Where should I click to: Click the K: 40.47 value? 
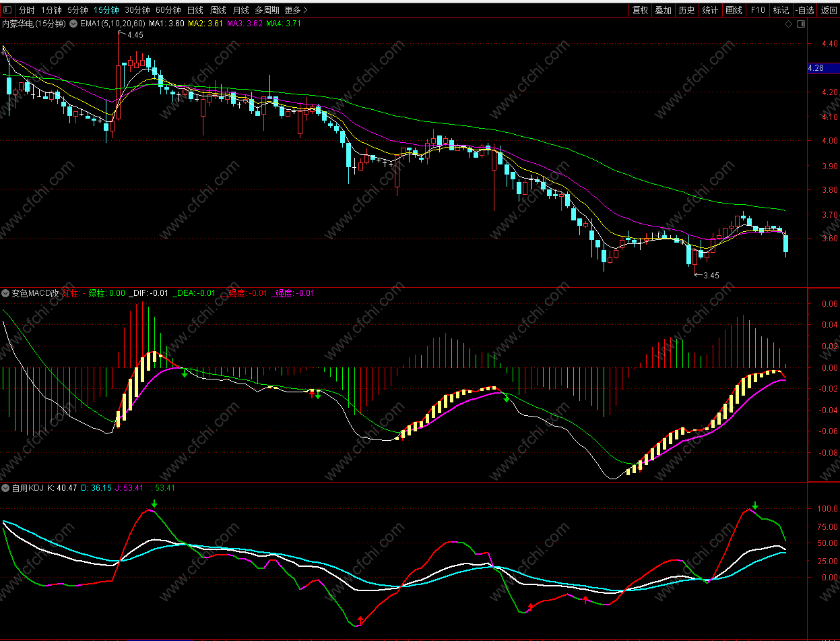pos(62,488)
